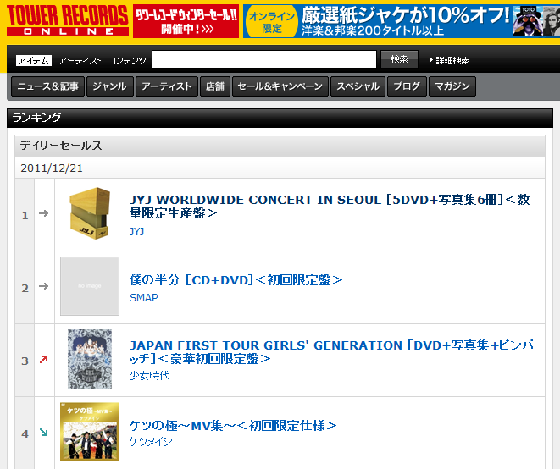Open the ブログ menu
Screen dimensions: 560x469
(x=407, y=86)
